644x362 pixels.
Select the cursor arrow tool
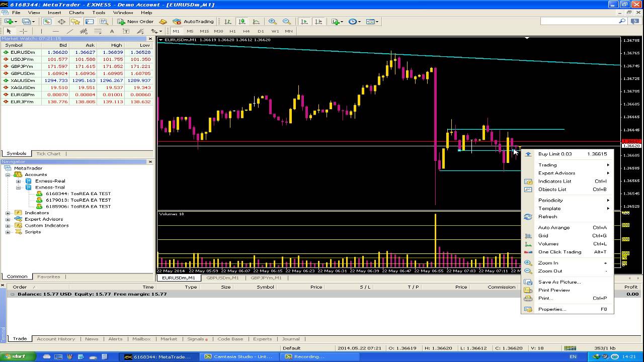[x=9, y=31]
